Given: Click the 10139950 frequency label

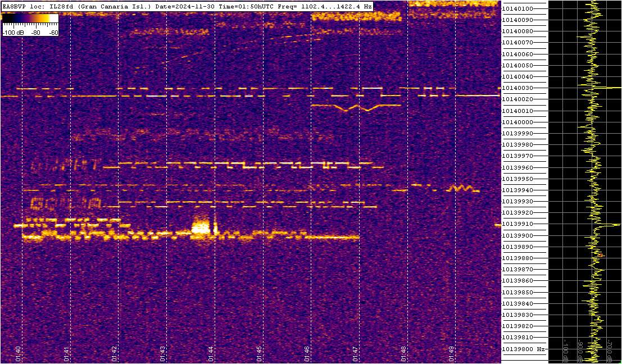Looking at the screenshot, I should 517,179.
